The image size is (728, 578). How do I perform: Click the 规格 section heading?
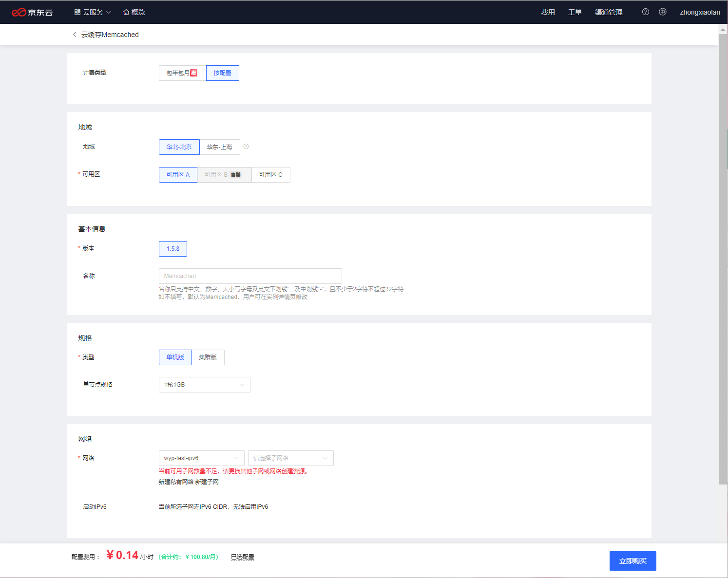coord(85,338)
